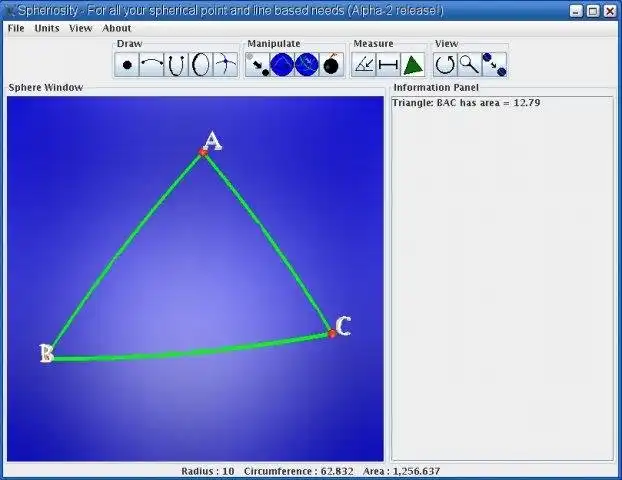Click the Circumference : 62.832 status text
This screenshot has height=480, width=622.
coord(298,471)
